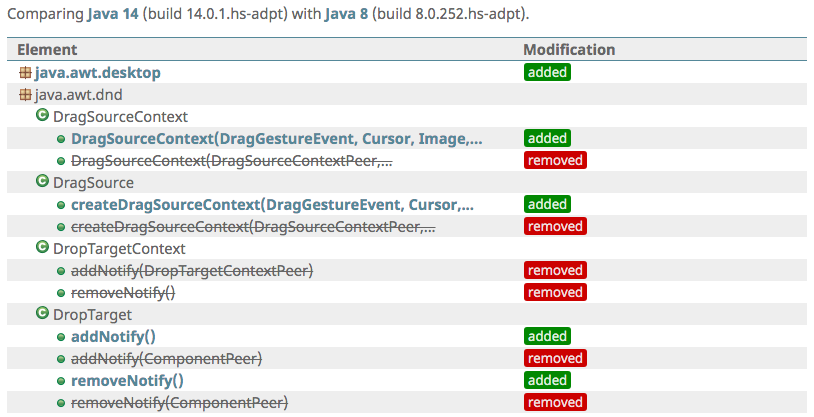Click the class icon next to DropTarget
814x417 pixels.
(x=42, y=313)
